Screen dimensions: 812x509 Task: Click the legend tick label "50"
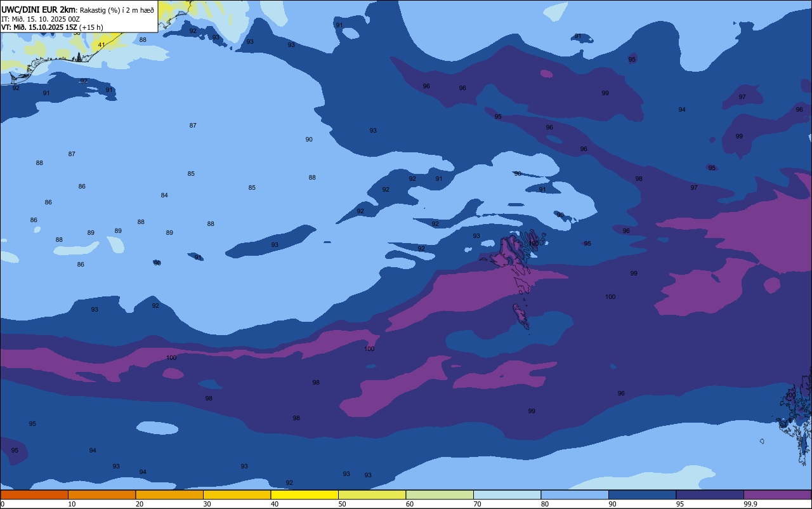click(x=343, y=504)
